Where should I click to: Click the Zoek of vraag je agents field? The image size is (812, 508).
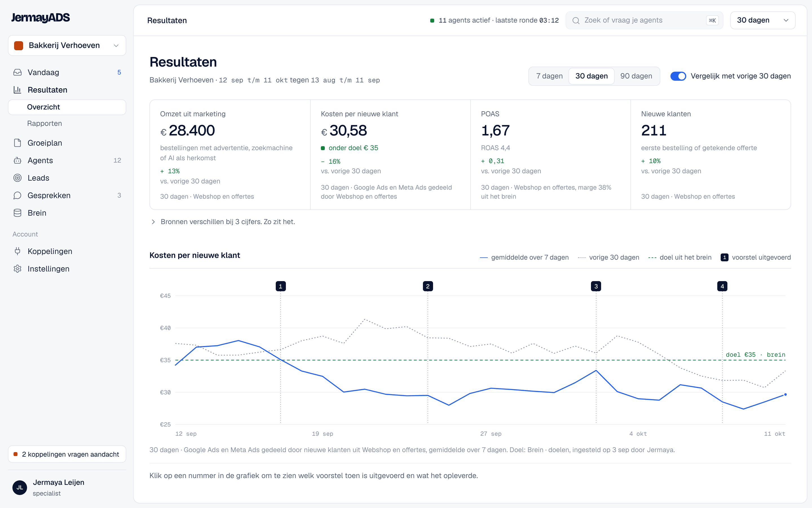(644, 21)
